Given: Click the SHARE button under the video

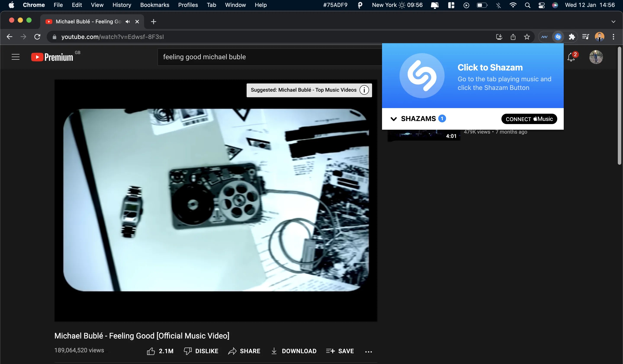Looking at the screenshot, I should tap(244, 351).
